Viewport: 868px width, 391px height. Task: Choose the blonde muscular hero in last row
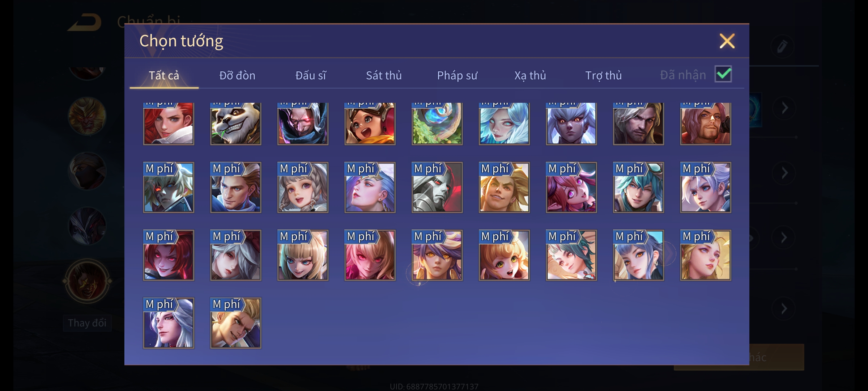click(x=235, y=323)
